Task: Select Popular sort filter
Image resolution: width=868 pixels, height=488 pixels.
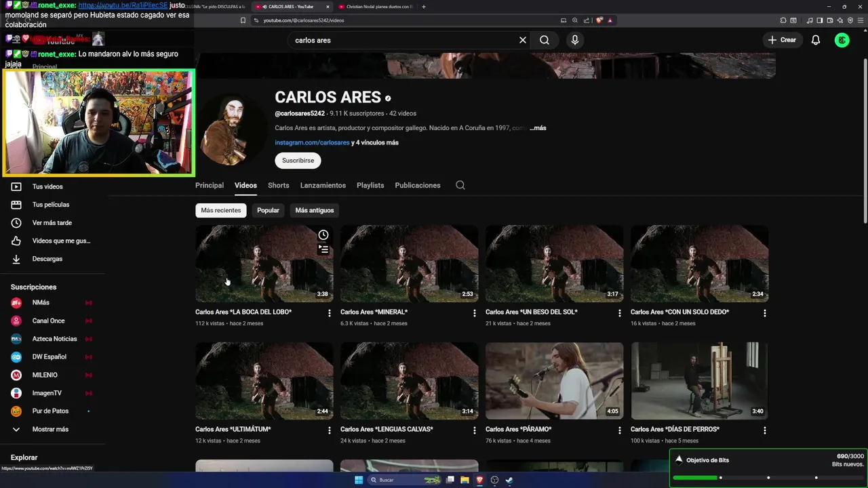Action: [268, 210]
